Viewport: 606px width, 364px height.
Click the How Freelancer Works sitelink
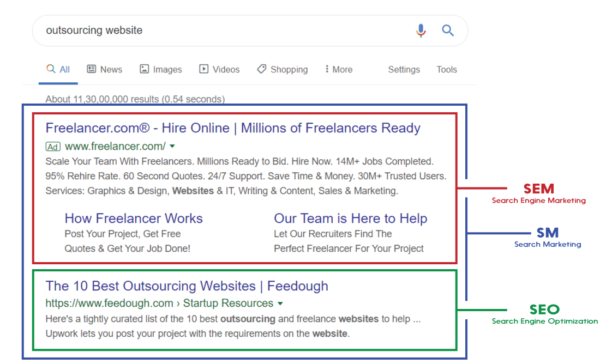[x=133, y=218]
